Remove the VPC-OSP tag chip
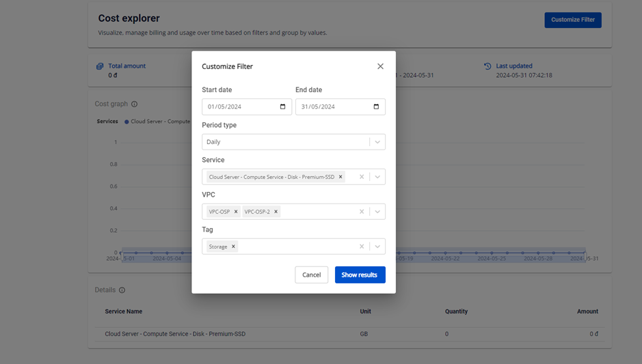642x364 pixels. (236, 212)
